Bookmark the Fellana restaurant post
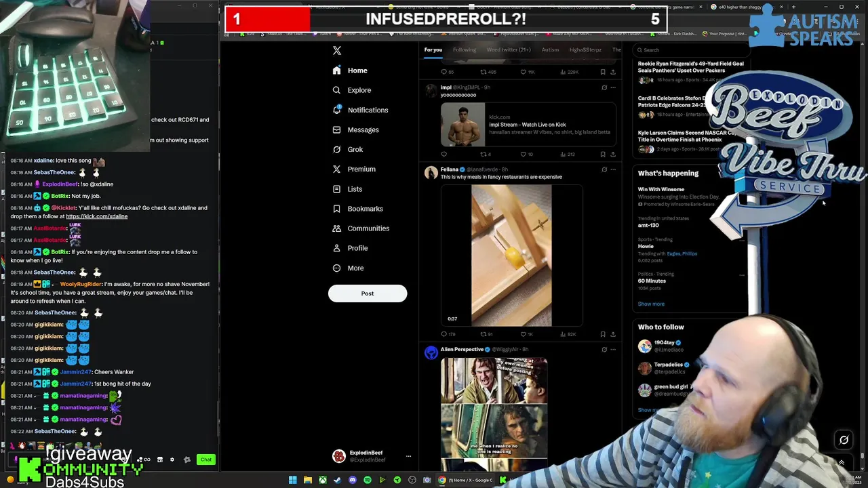 [x=603, y=334]
